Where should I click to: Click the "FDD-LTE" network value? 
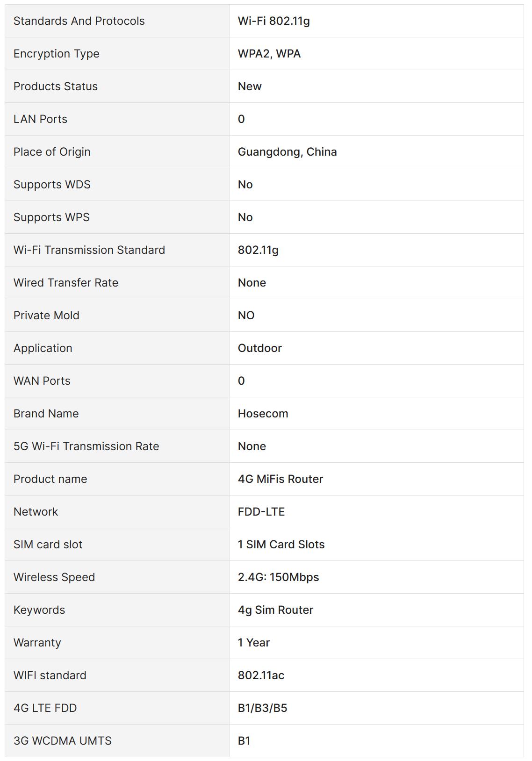tap(261, 512)
